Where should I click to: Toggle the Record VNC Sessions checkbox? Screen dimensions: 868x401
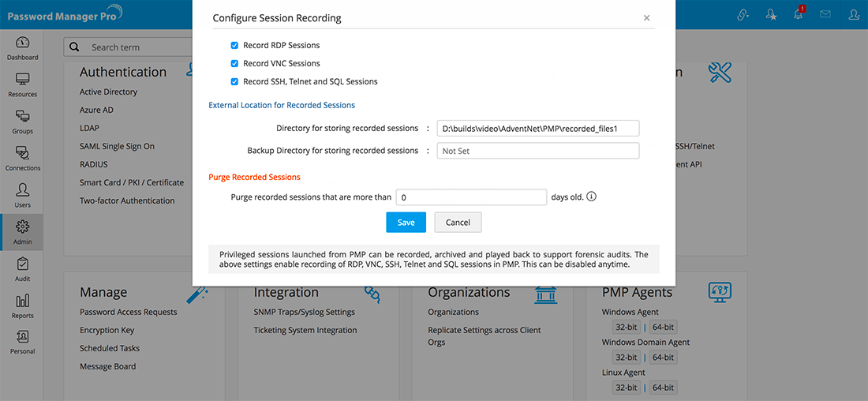[234, 63]
